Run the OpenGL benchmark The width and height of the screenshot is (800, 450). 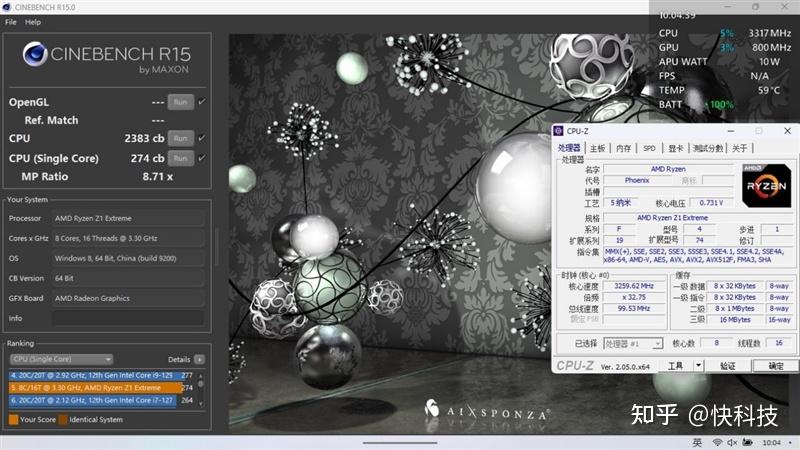[181, 102]
